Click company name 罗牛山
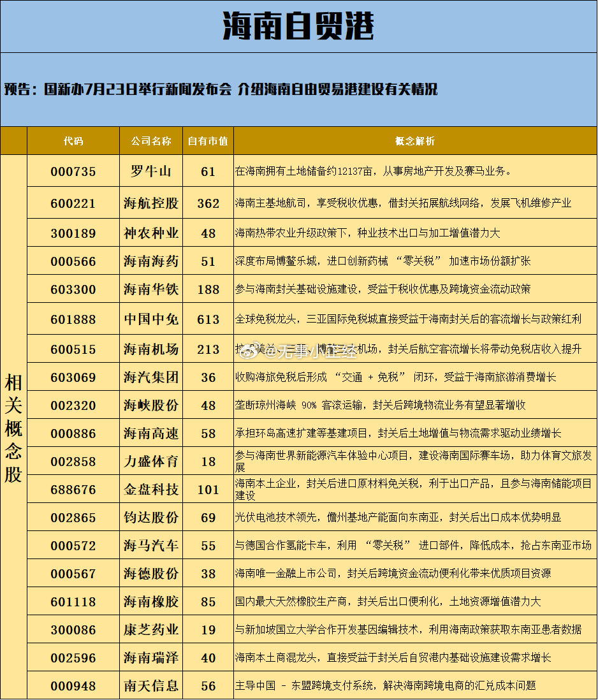This screenshot has height=700, width=598. tap(151, 171)
